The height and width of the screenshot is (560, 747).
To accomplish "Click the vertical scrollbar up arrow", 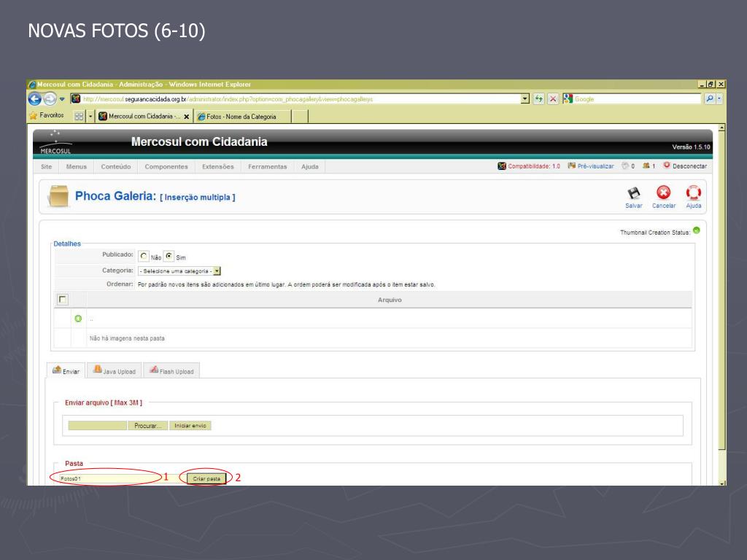I will point(721,128).
